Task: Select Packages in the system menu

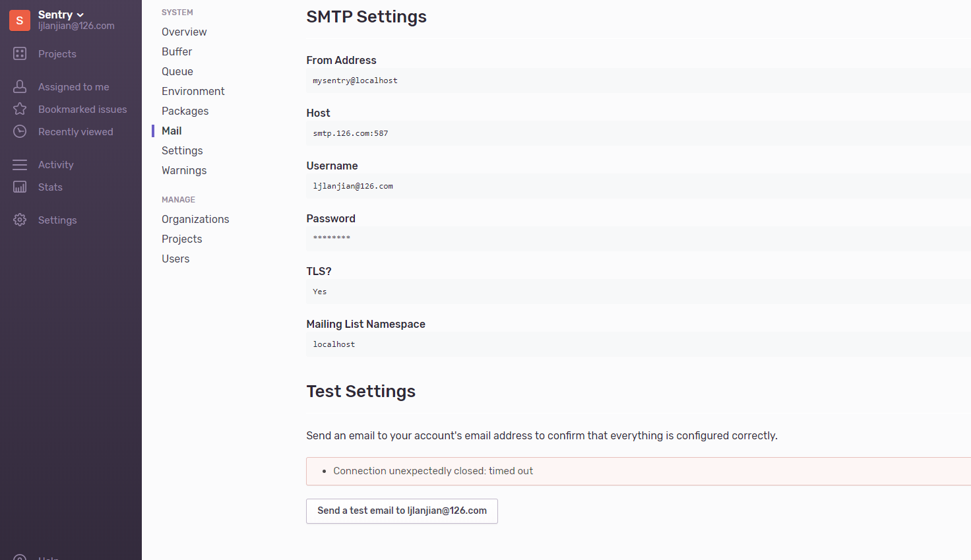Action: coord(185,111)
